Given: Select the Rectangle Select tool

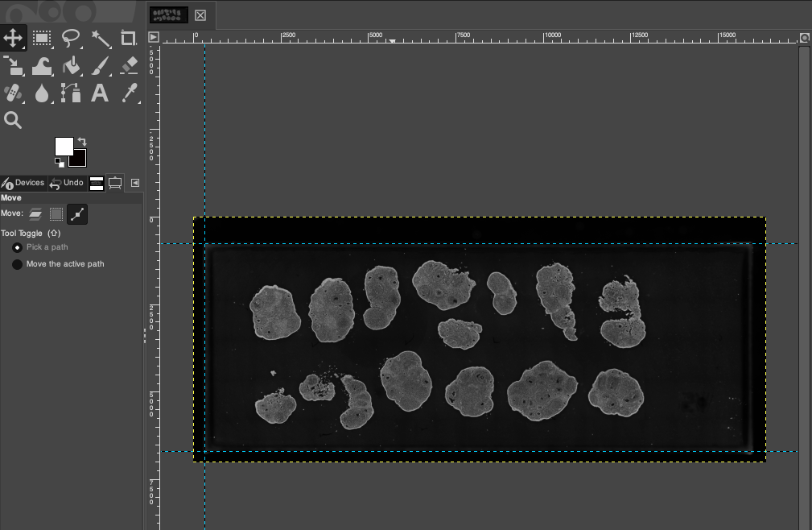Looking at the screenshot, I should click(42, 38).
